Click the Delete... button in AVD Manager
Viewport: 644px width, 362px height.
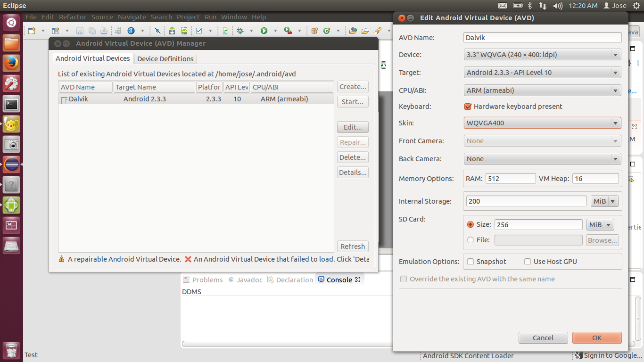click(x=353, y=157)
